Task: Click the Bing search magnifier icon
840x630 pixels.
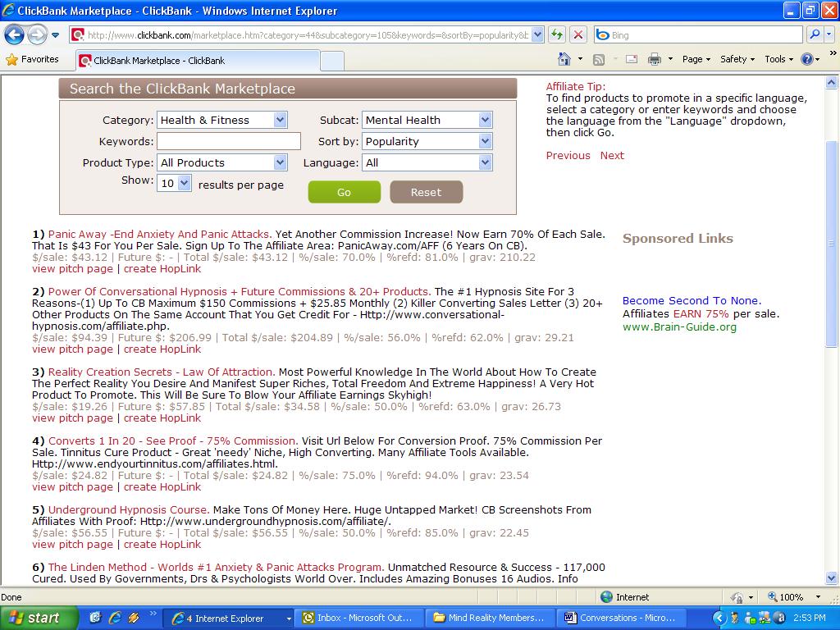Action: 815,35
